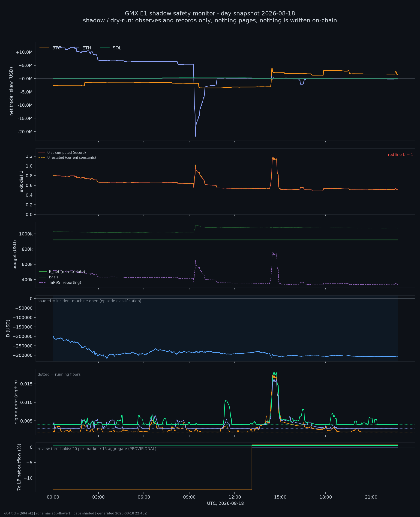Image resolution: width=420 pixels, height=517 pixels.
Task: Click the "D (USD)" axis label
Action: click(x=8, y=328)
